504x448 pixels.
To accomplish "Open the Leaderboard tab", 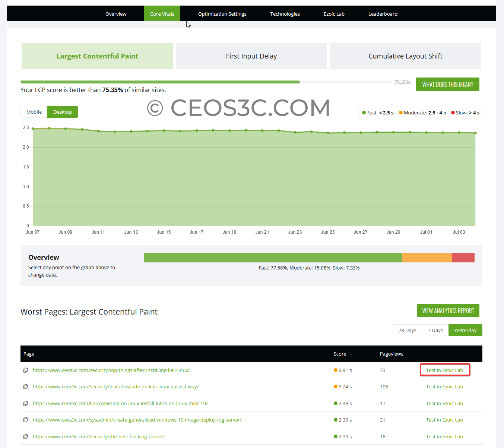I will tap(383, 14).
